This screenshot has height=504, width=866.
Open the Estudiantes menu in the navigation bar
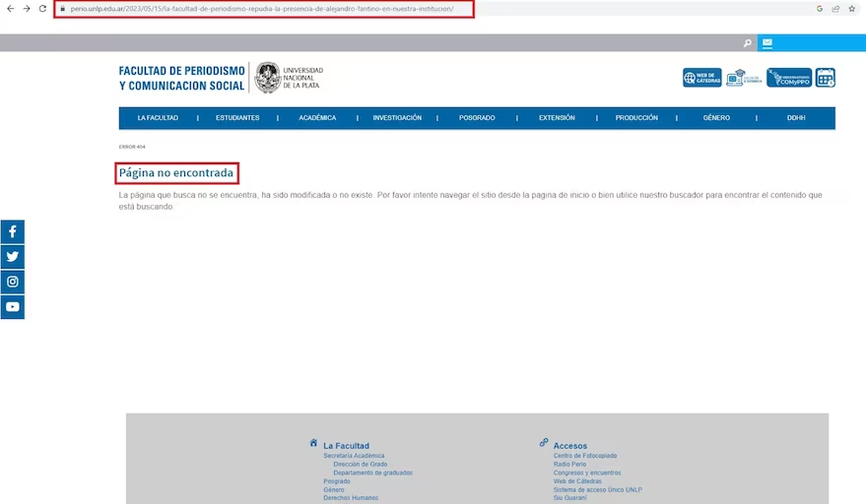pyautogui.click(x=237, y=118)
